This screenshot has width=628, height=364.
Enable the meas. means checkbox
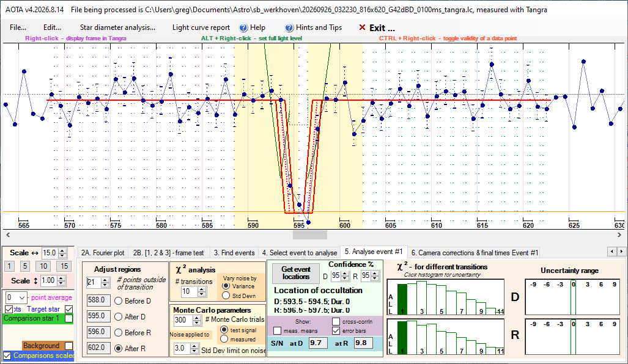[277, 331]
